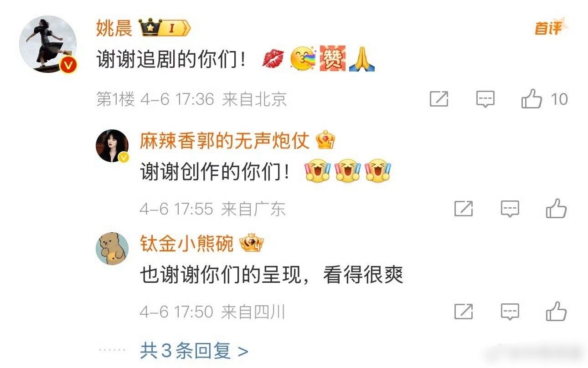Tap the 首评 first-comment badge
This screenshot has height=368, width=588.
(x=550, y=28)
